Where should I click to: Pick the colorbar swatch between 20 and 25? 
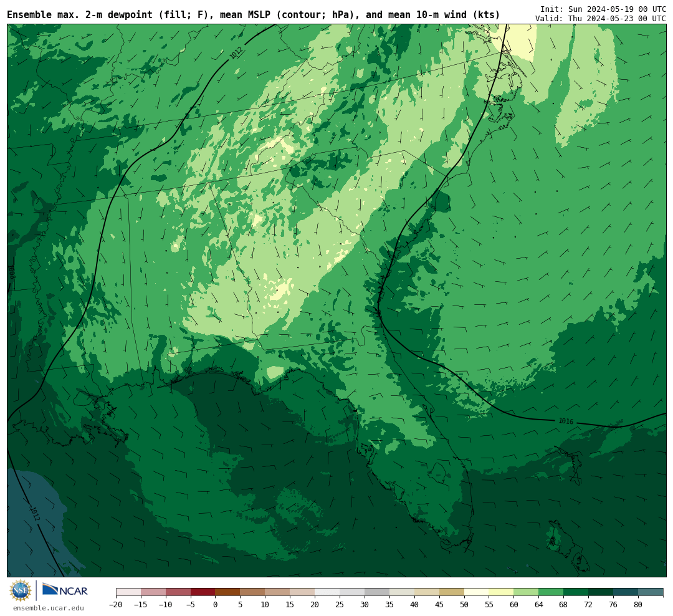[x=328, y=592]
